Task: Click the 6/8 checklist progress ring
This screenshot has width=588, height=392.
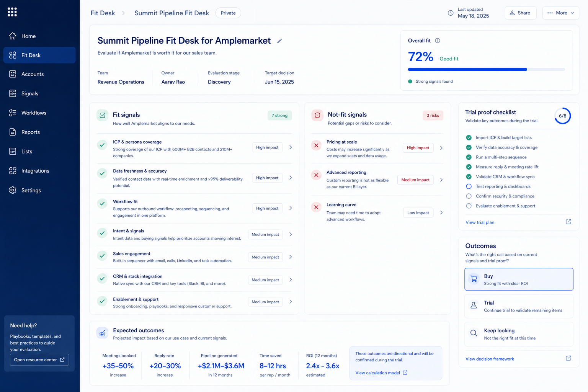Action: [x=563, y=116]
